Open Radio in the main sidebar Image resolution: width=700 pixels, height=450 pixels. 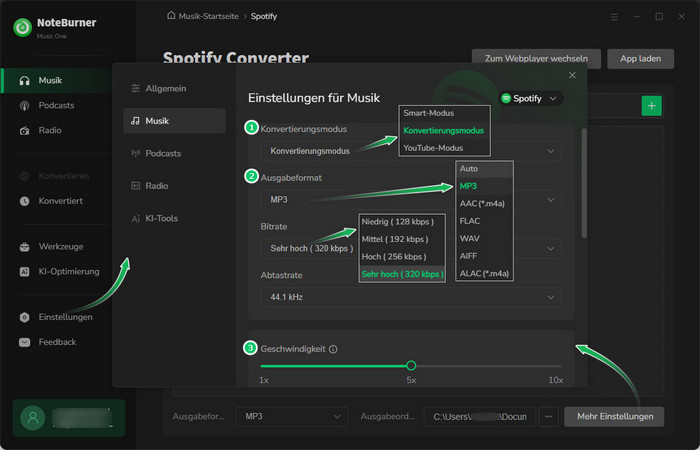point(50,130)
